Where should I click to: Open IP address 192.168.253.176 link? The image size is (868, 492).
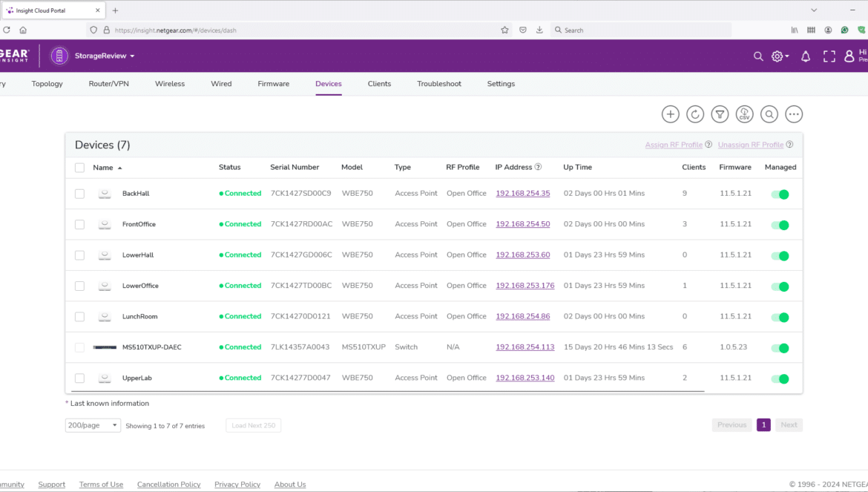(x=525, y=286)
